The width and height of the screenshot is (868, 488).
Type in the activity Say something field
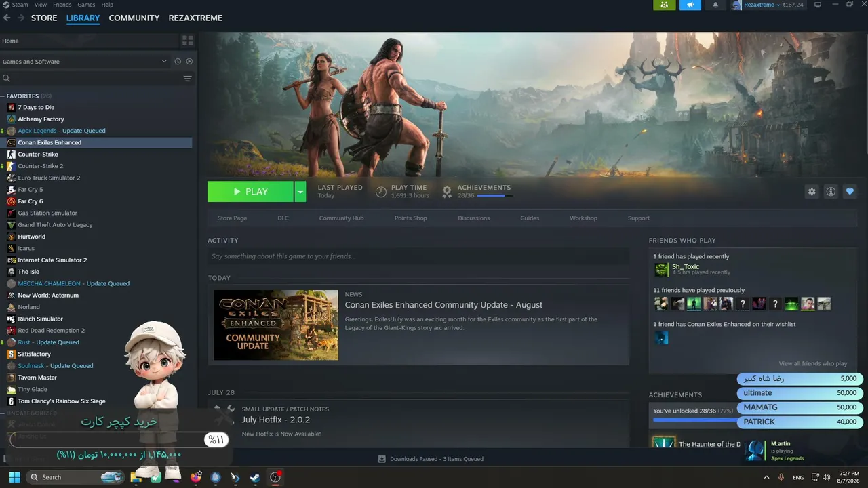pos(418,256)
